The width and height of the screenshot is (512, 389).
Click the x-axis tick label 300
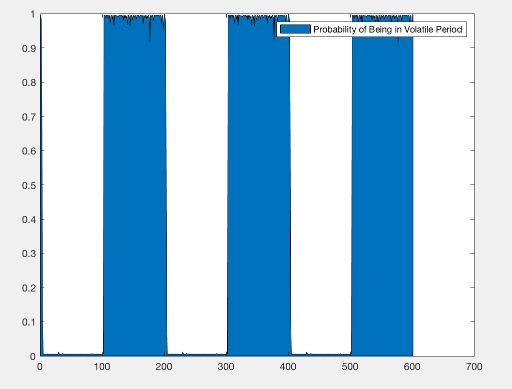(226, 367)
